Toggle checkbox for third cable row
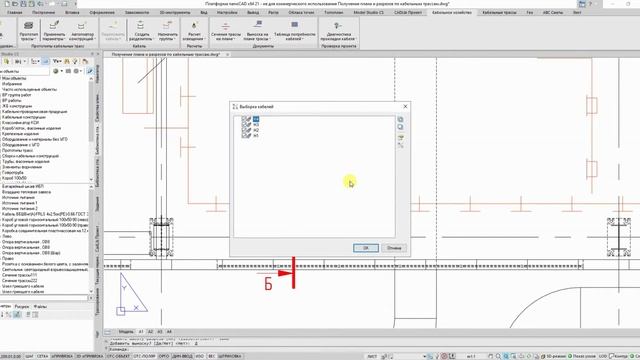The width and height of the screenshot is (640, 360). [x=244, y=130]
